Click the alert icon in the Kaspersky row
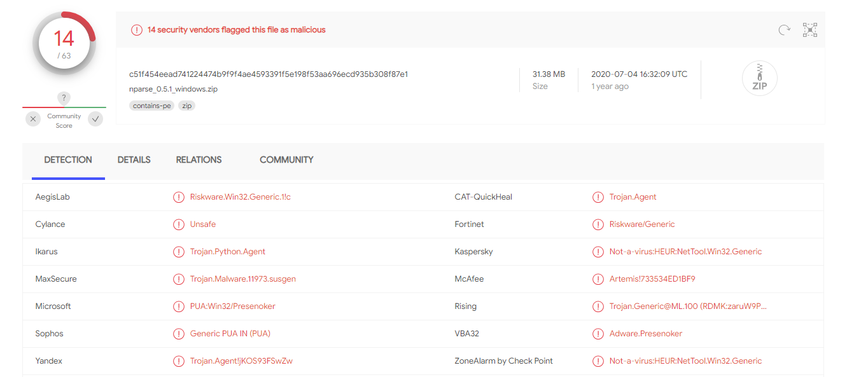868x377 pixels. pyautogui.click(x=598, y=252)
